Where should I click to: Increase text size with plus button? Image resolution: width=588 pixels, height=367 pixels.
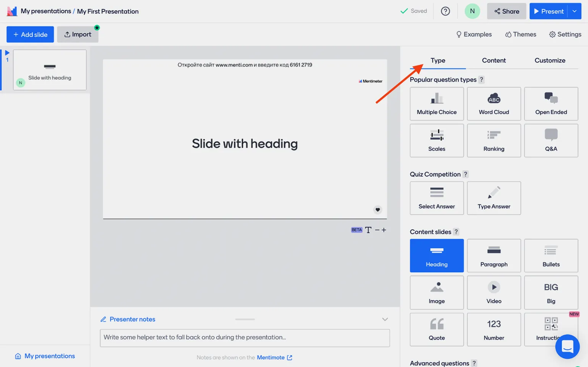point(384,230)
